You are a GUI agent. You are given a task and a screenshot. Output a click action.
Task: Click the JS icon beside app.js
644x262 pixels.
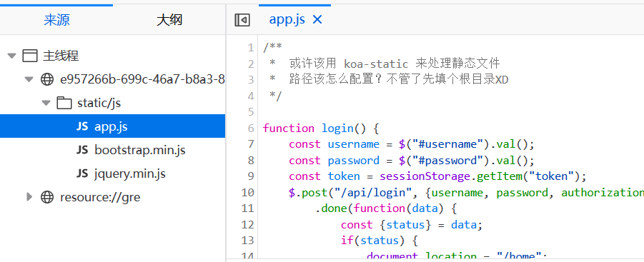click(82, 126)
